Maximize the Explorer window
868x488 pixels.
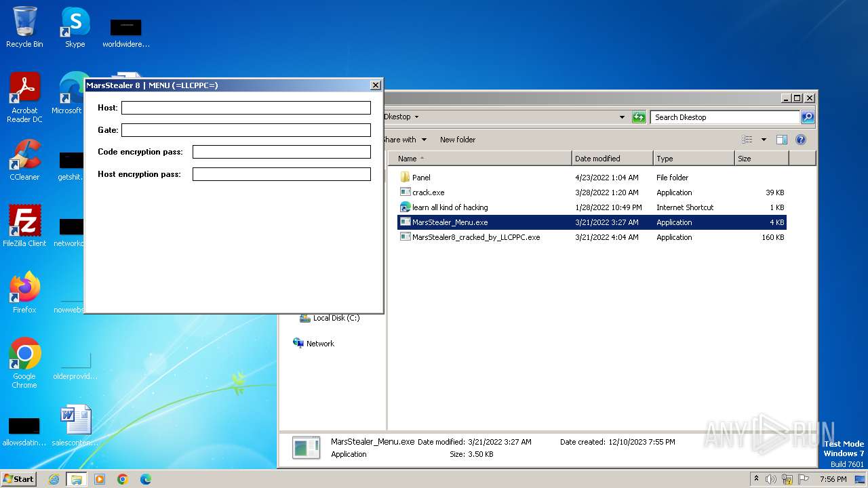pyautogui.click(x=797, y=98)
